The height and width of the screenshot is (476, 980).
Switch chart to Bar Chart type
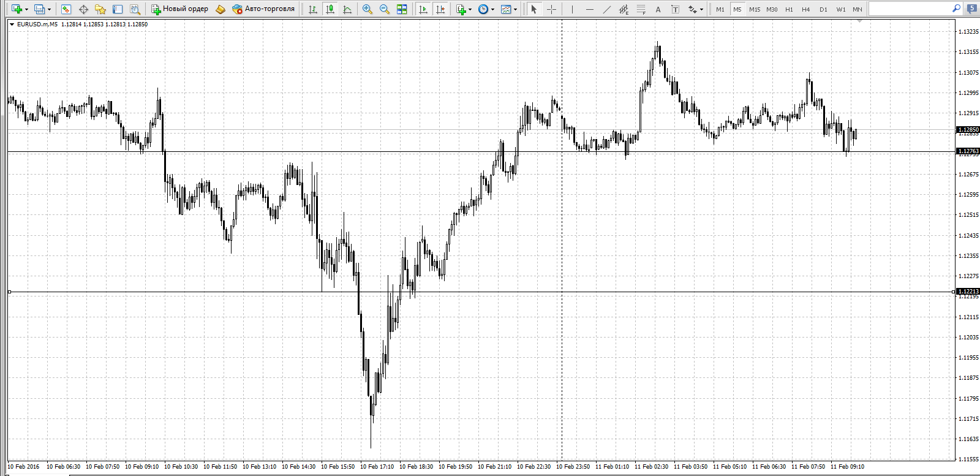click(x=313, y=9)
